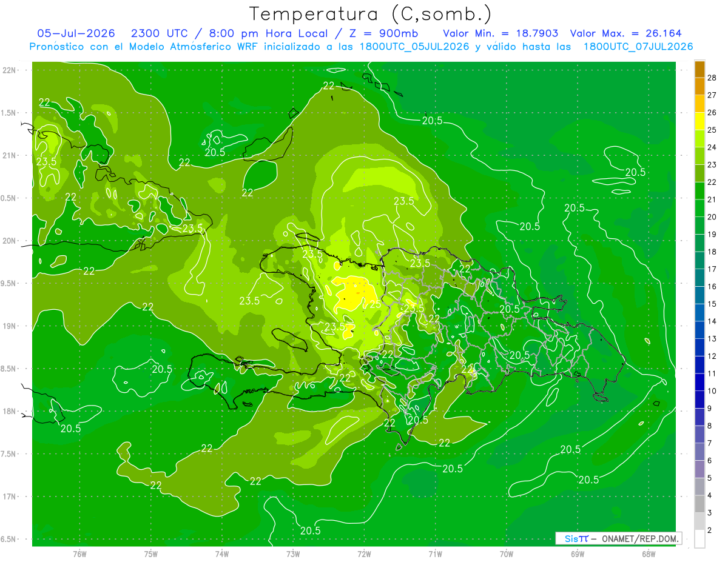Click the '75W' longitude axis label
Image resolution: width=728 pixels, height=562 pixels.
point(150,554)
